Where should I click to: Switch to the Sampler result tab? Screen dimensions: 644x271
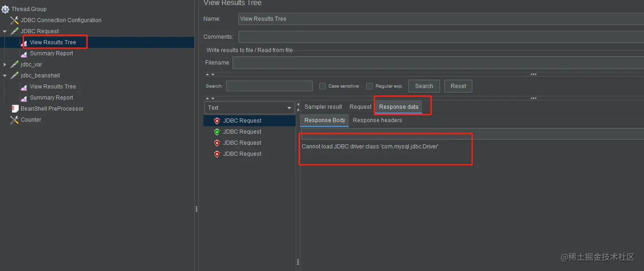tap(323, 107)
